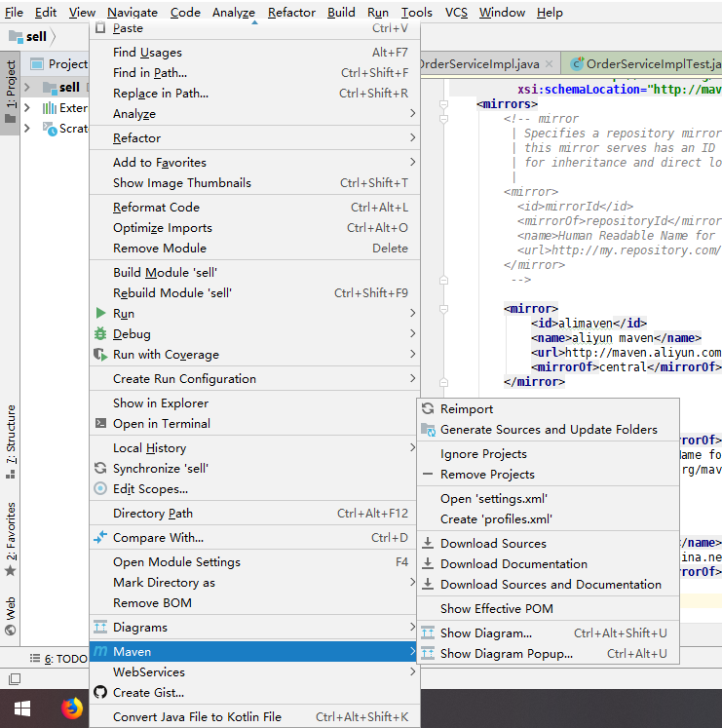
Task: Open the Structure tool window tab
Action: (x=11, y=434)
